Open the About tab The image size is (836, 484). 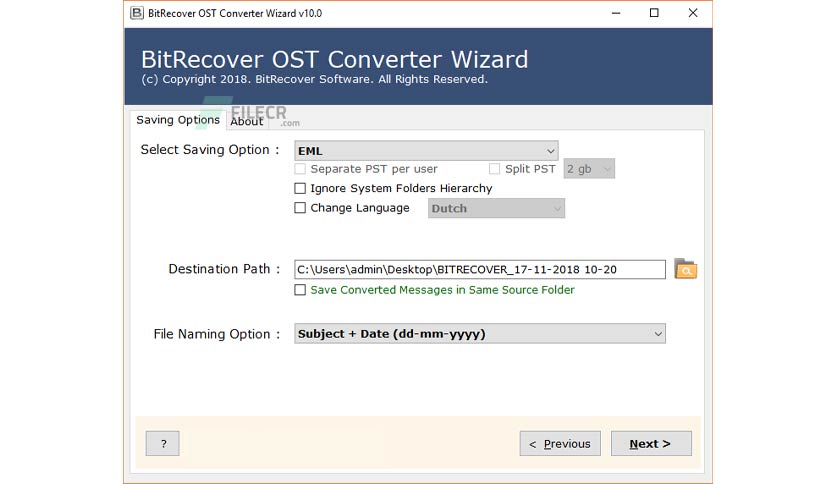pyautogui.click(x=246, y=122)
